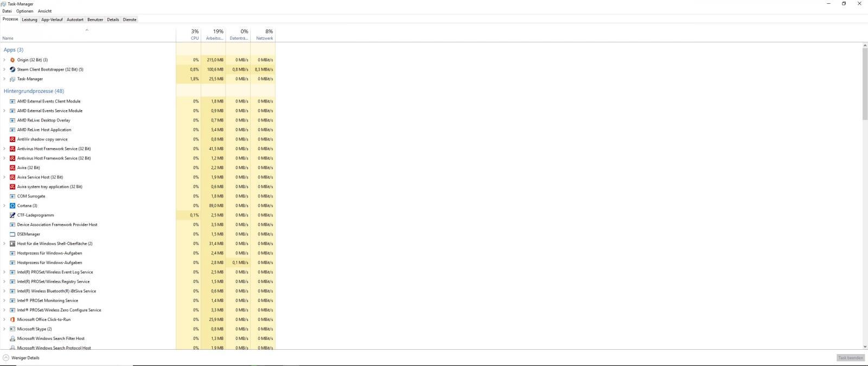The image size is (868, 366).
Task: Click the AMD External Events Client Module icon
Action: coord(12,101)
